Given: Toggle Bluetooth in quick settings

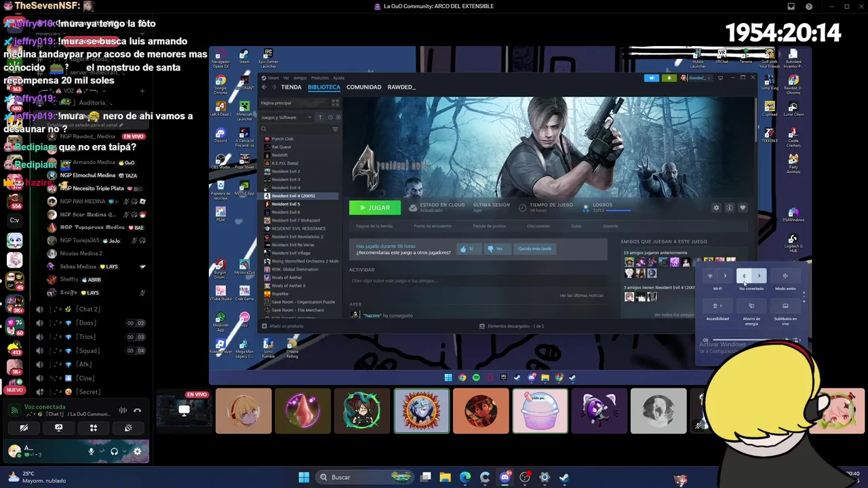Looking at the screenshot, I should click(744, 276).
